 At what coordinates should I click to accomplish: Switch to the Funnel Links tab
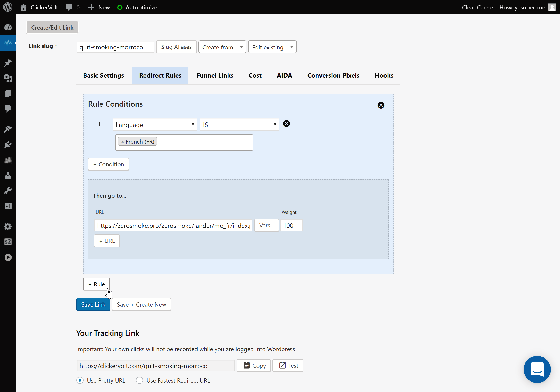tap(215, 75)
